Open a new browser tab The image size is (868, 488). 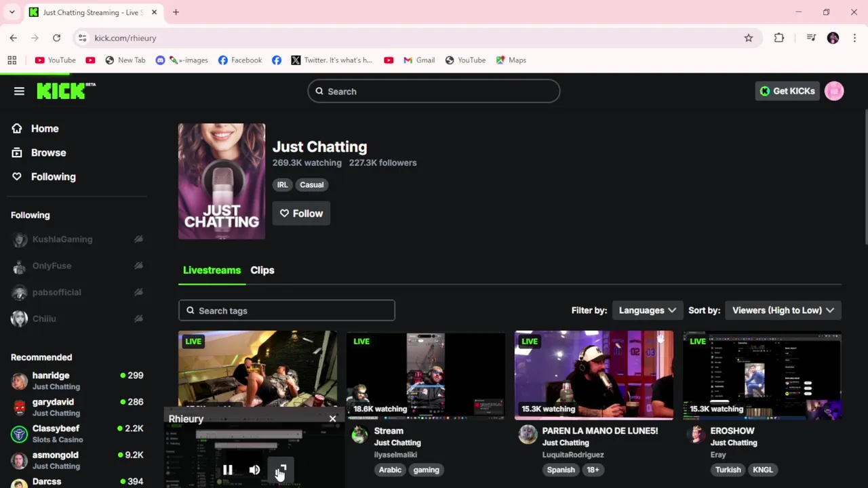point(176,12)
